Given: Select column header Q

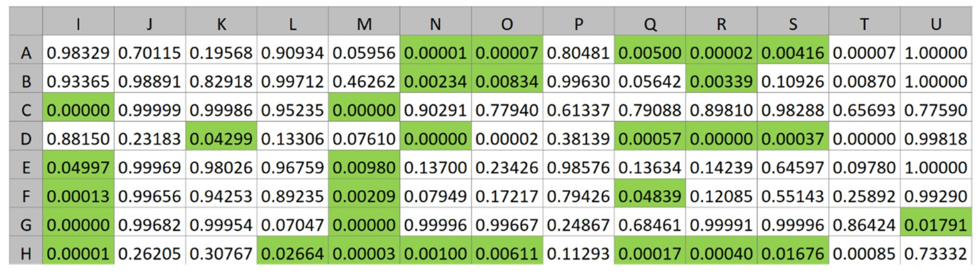Looking at the screenshot, I should pos(650,24).
